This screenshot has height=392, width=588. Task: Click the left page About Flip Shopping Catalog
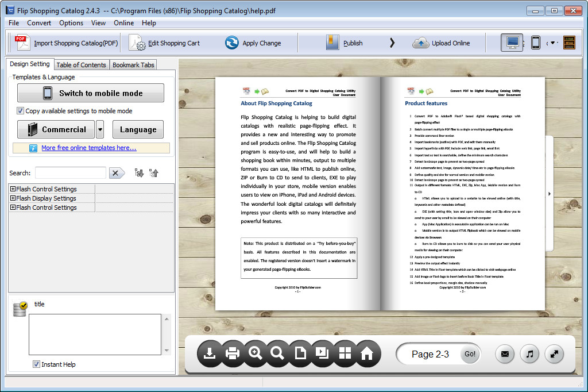pos(276,103)
